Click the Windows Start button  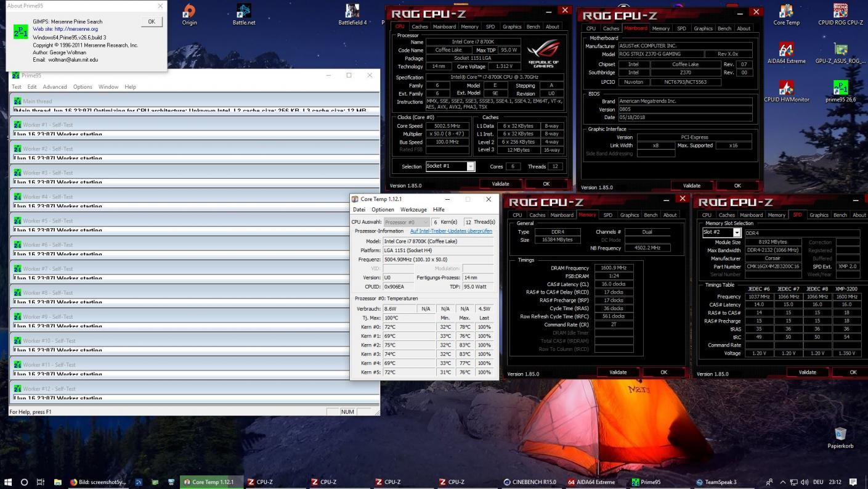click(9, 482)
